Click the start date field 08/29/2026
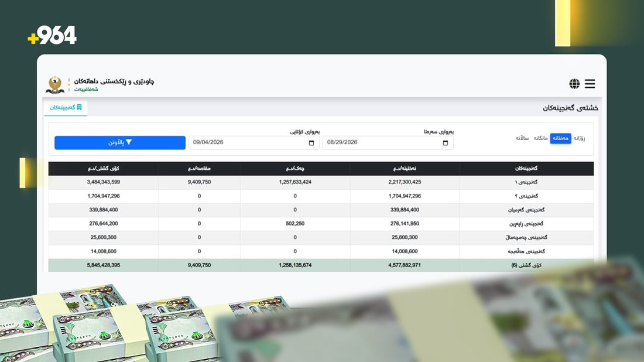Screen dimensions: 644x362 click(388, 142)
